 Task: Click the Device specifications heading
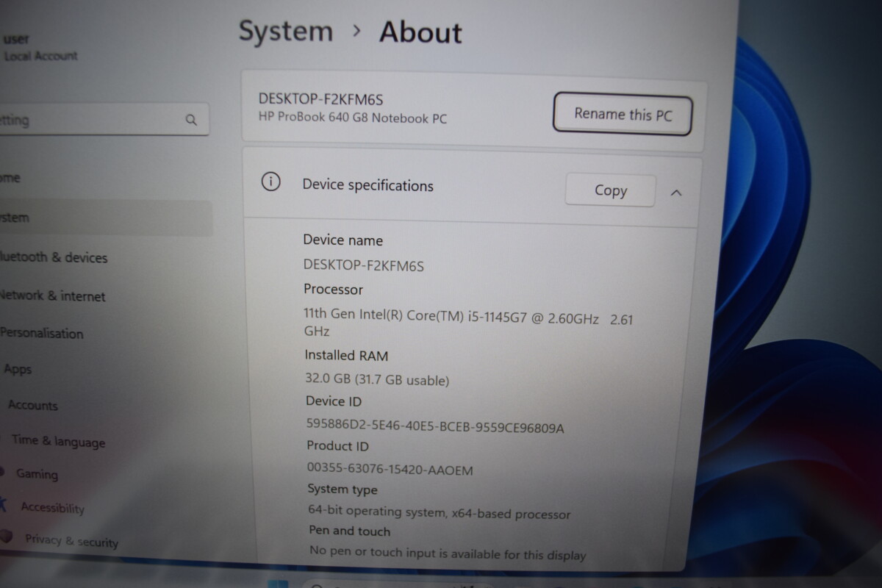pos(368,185)
